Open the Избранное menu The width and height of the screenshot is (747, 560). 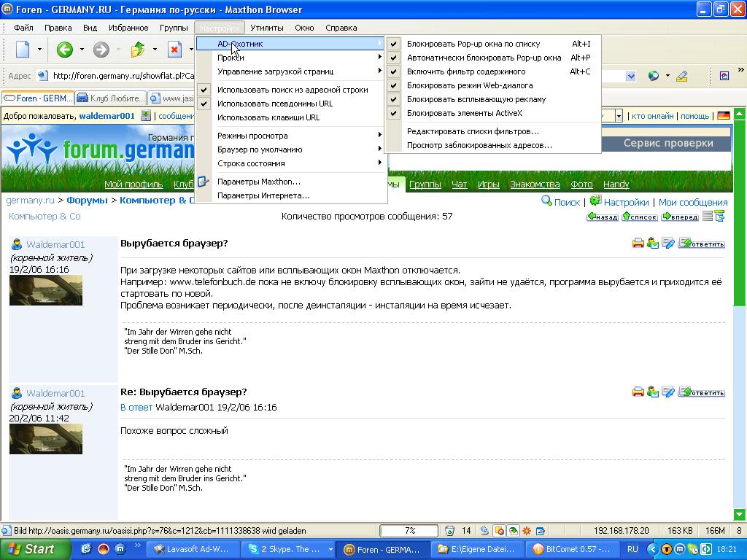tap(128, 28)
